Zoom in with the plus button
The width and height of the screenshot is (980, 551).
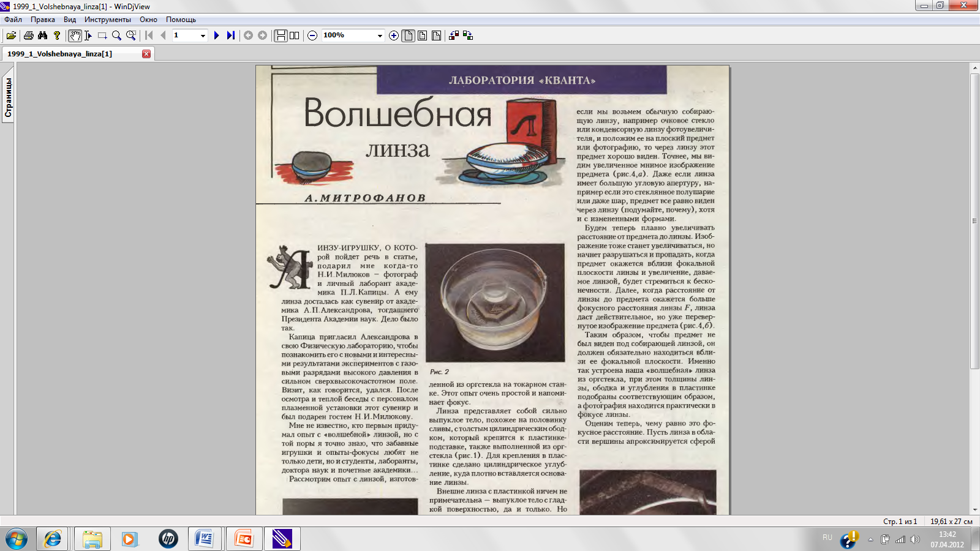tap(394, 36)
